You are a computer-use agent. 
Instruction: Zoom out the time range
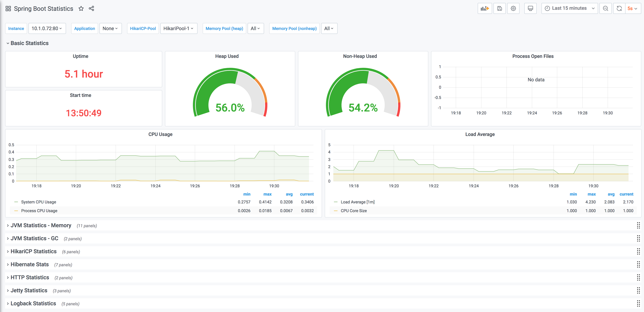click(x=605, y=9)
